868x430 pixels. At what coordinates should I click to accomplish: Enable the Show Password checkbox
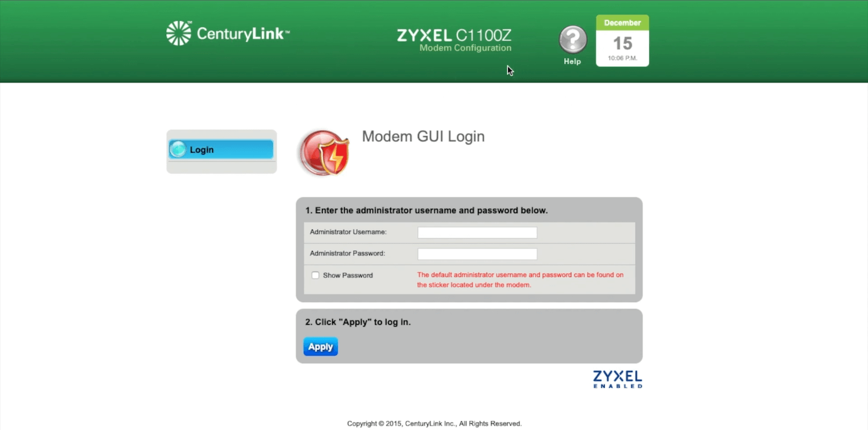tap(315, 275)
